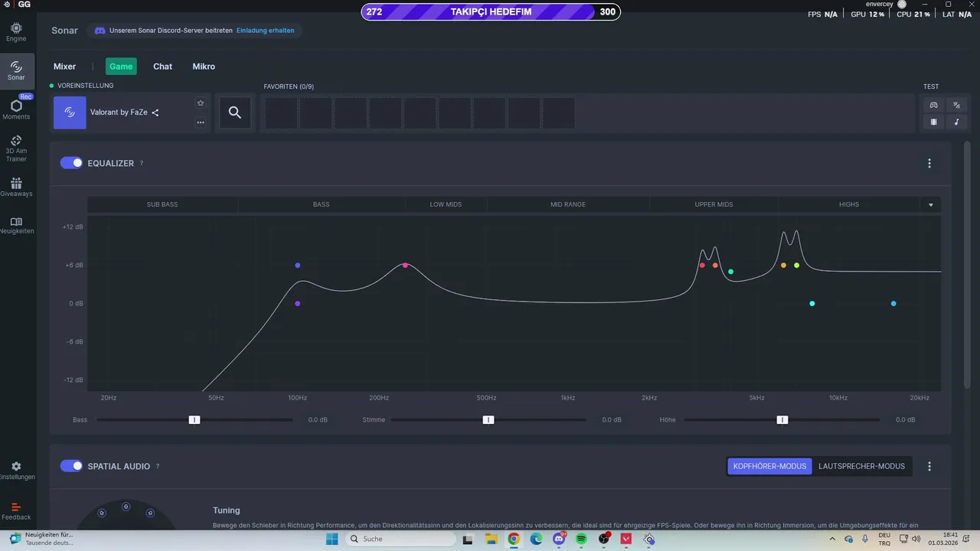
Task: Expand the EQ band header dropdown arrow
Action: click(931, 205)
